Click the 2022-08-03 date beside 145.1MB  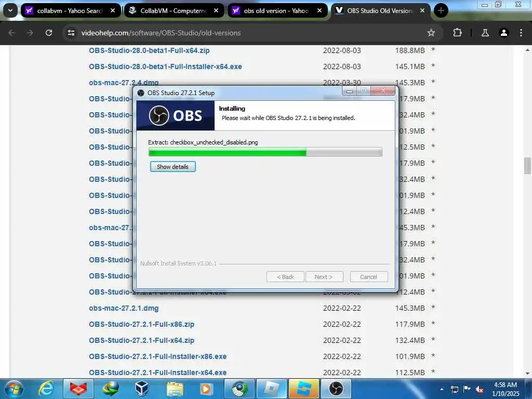point(342,66)
